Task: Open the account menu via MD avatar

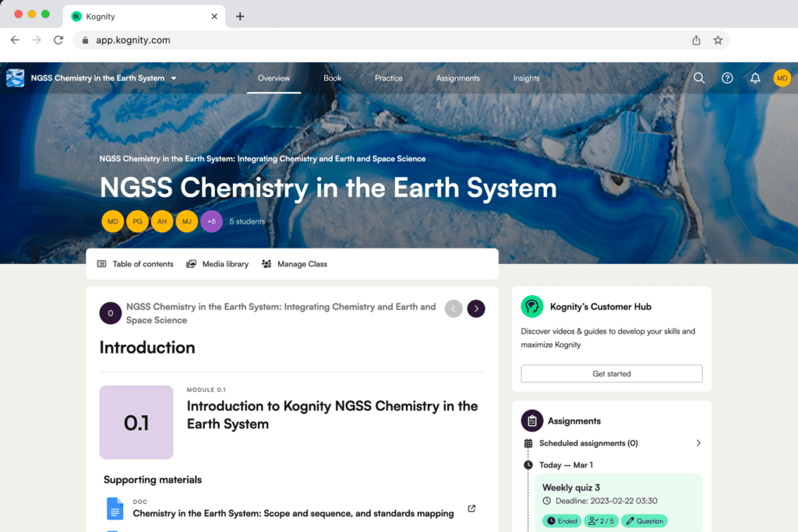Action: 782,78
